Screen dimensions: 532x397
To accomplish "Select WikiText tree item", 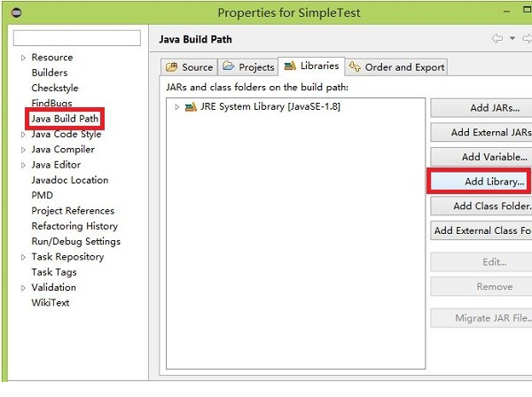I will [x=51, y=303].
